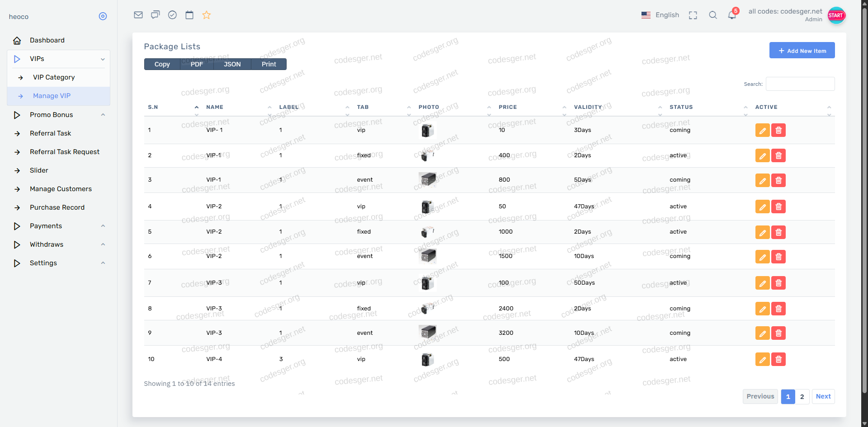Viewport: 868px width, 427px height.
Task: Go to page 2 of package list
Action: [802, 397]
